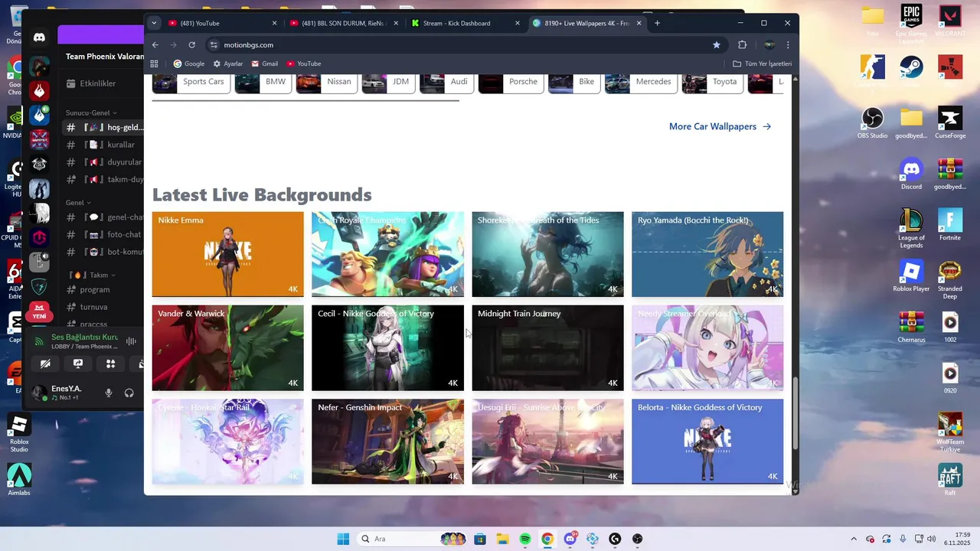Click the Chrome page vertical scrollbar
Screen dimensions: 980x551
795,413
